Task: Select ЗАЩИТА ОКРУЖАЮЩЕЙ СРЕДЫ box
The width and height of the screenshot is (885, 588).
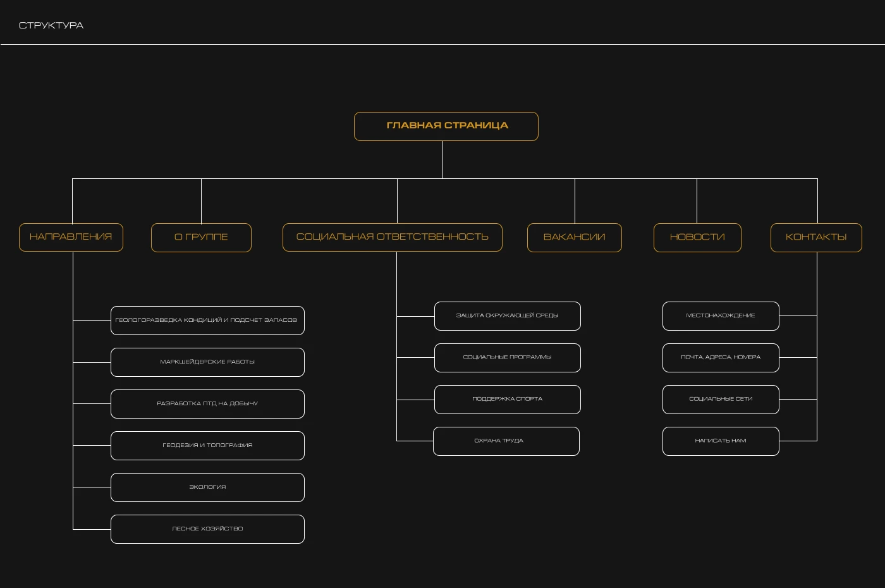Action: pyautogui.click(x=507, y=316)
